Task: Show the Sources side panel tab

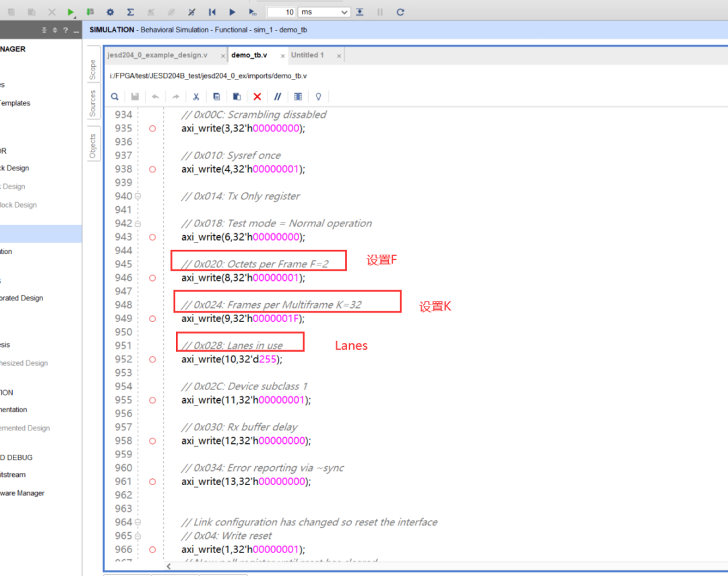Action: pyautogui.click(x=93, y=103)
